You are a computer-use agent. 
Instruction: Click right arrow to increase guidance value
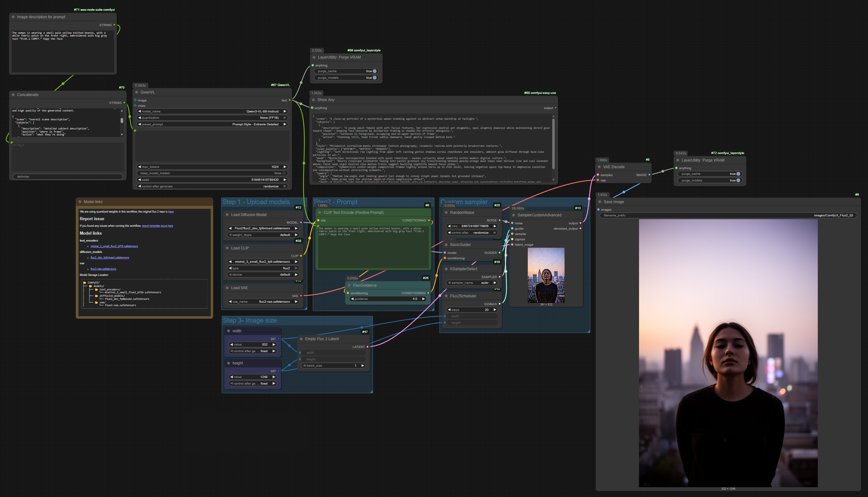423,299
